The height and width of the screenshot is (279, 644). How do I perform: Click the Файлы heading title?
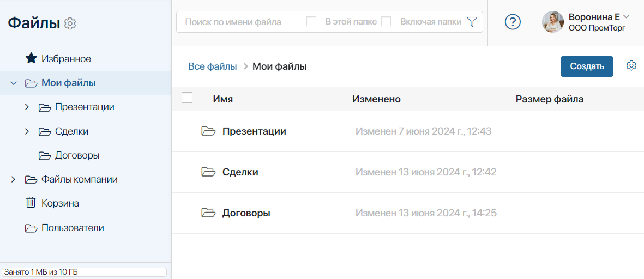pos(34,23)
